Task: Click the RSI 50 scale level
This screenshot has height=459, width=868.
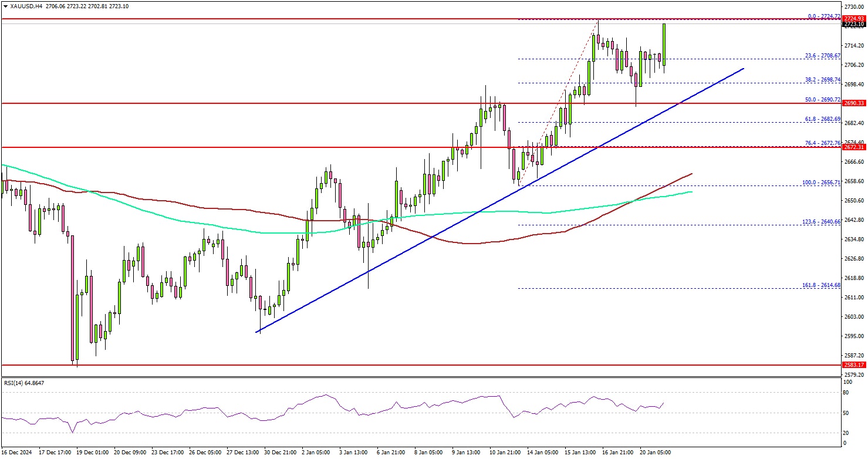Action: tap(845, 413)
